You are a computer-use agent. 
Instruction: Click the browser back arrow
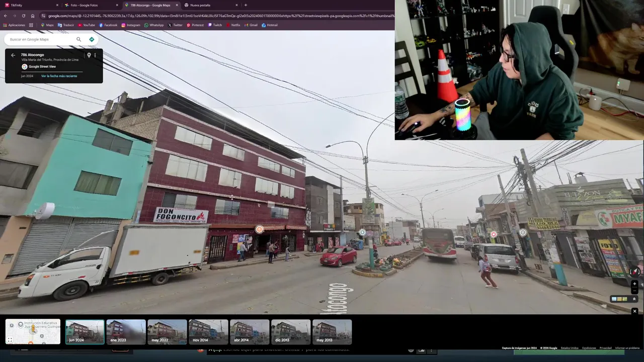[6, 16]
